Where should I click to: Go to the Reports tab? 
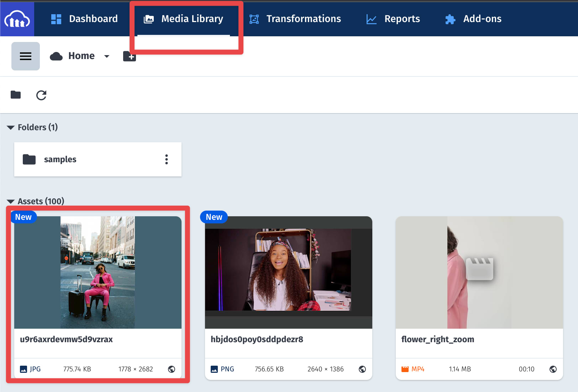click(x=393, y=19)
